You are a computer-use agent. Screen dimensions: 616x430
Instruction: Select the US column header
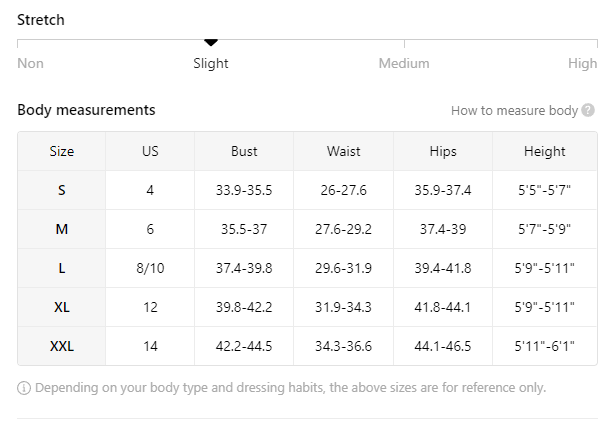pos(150,152)
